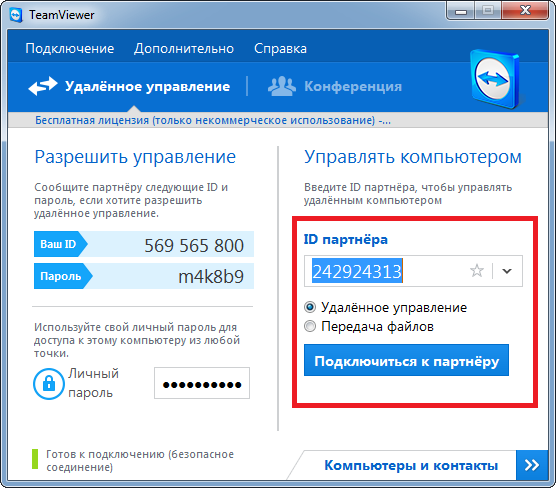
Task: Open the partner ID dropdown arrow
Action: coord(507,271)
